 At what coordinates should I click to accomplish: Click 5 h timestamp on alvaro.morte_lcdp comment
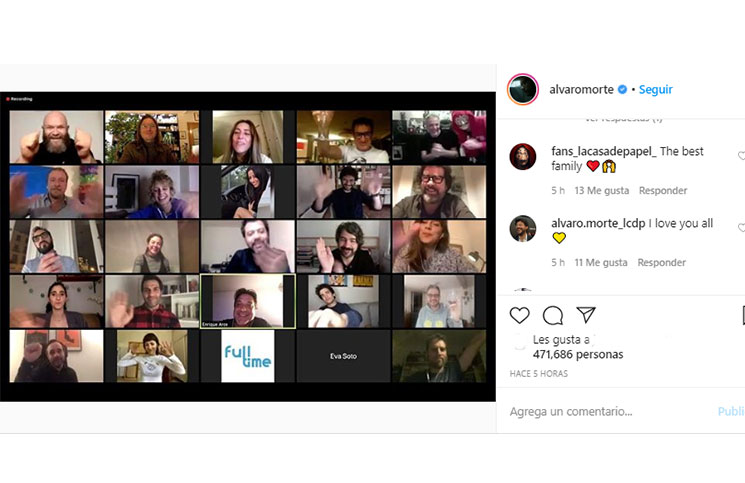coord(558,262)
